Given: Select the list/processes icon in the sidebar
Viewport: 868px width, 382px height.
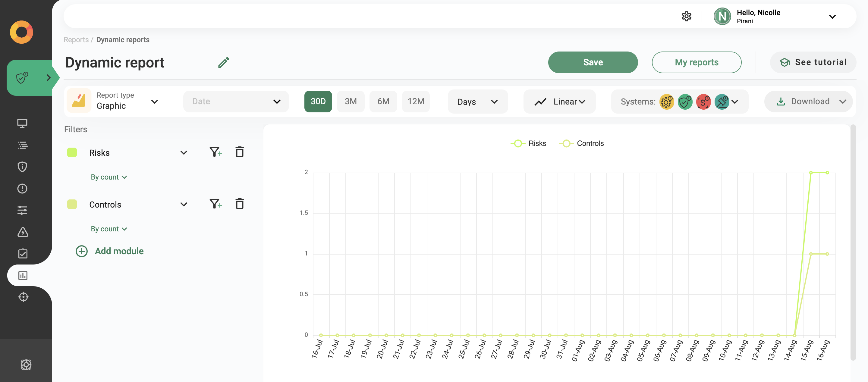Looking at the screenshot, I should pyautogui.click(x=22, y=145).
